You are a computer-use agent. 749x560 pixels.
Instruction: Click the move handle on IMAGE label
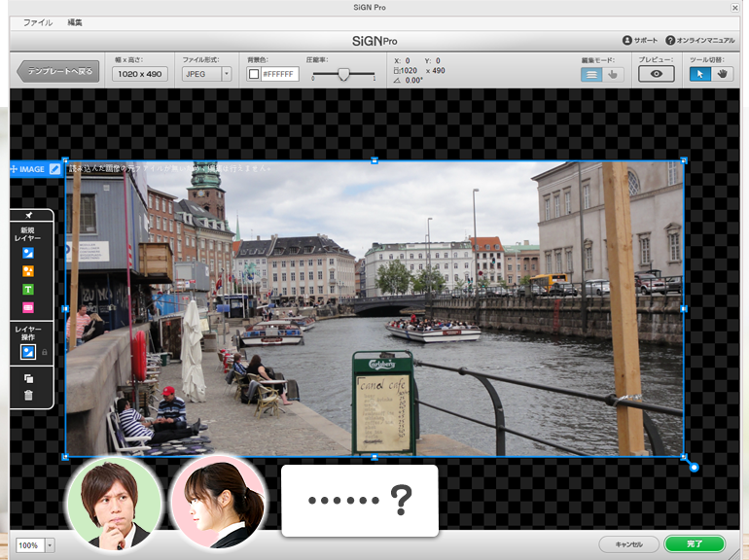[x=14, y=169]
